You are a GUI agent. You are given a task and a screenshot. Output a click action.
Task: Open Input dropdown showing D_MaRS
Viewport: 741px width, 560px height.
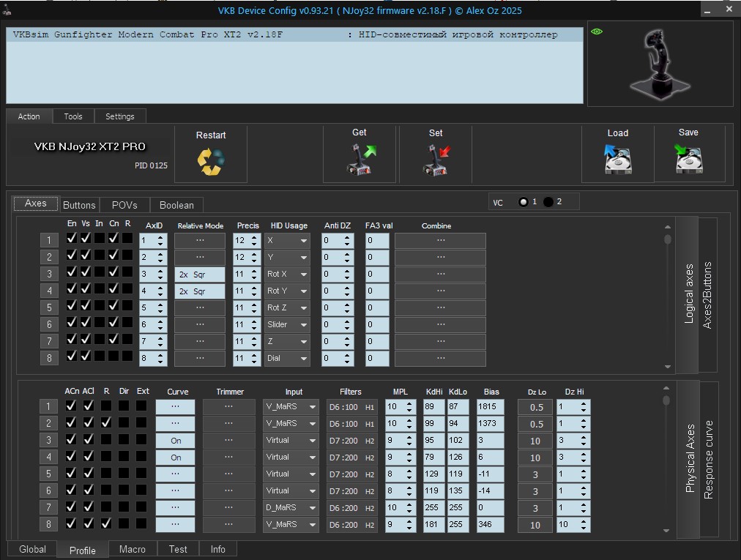point(291,507)
